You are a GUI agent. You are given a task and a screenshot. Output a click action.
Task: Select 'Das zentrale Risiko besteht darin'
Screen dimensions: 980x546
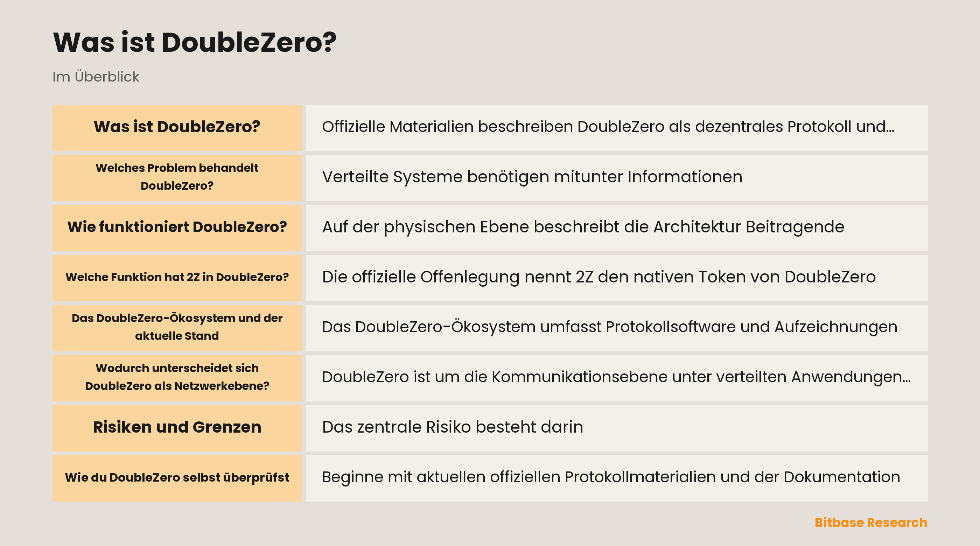[452, 427]
